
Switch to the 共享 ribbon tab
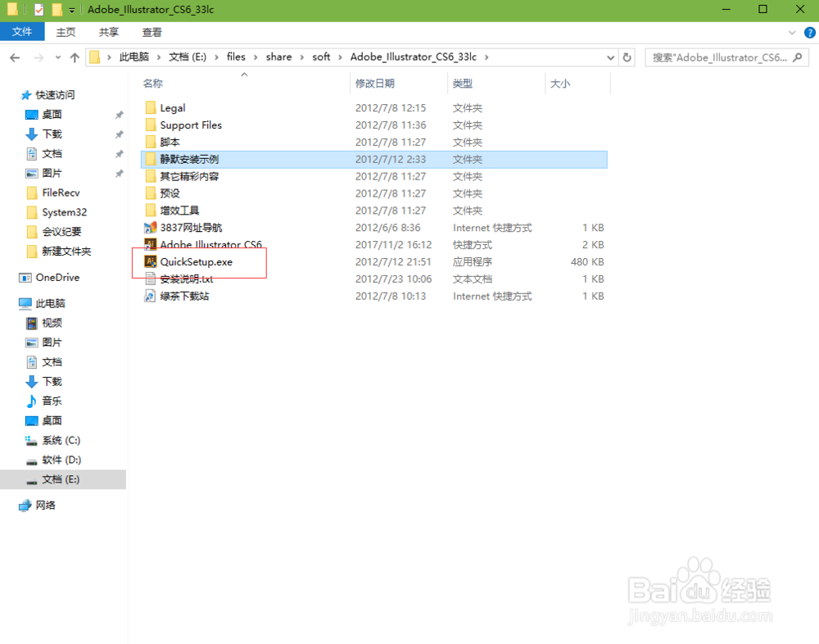[109, 33]
